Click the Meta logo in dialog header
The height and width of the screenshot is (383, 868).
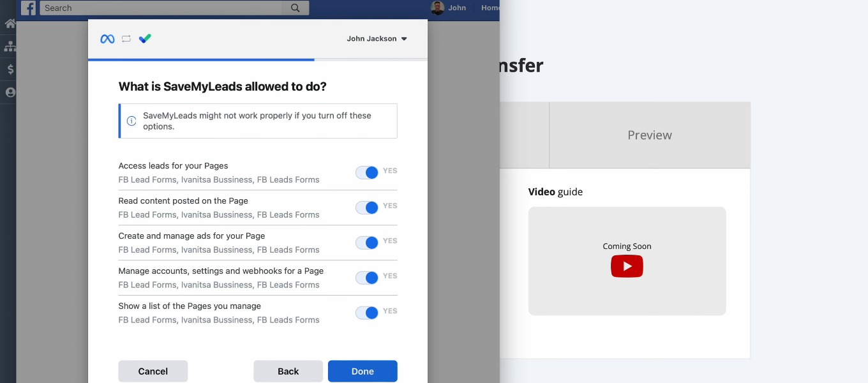coord(107,39)
